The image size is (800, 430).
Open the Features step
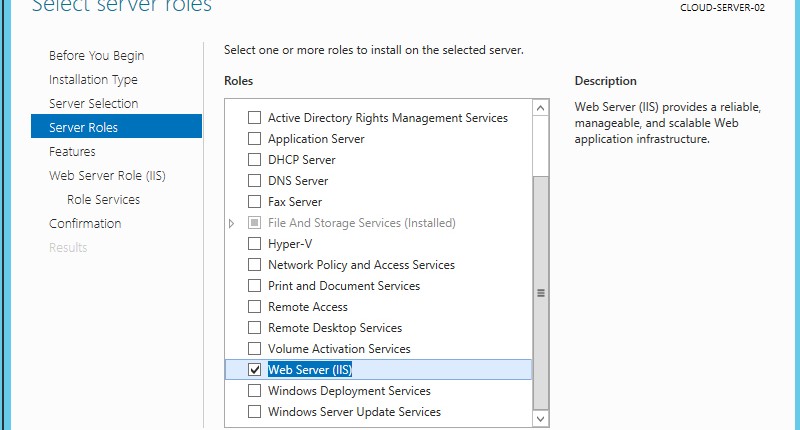point(72,152)
